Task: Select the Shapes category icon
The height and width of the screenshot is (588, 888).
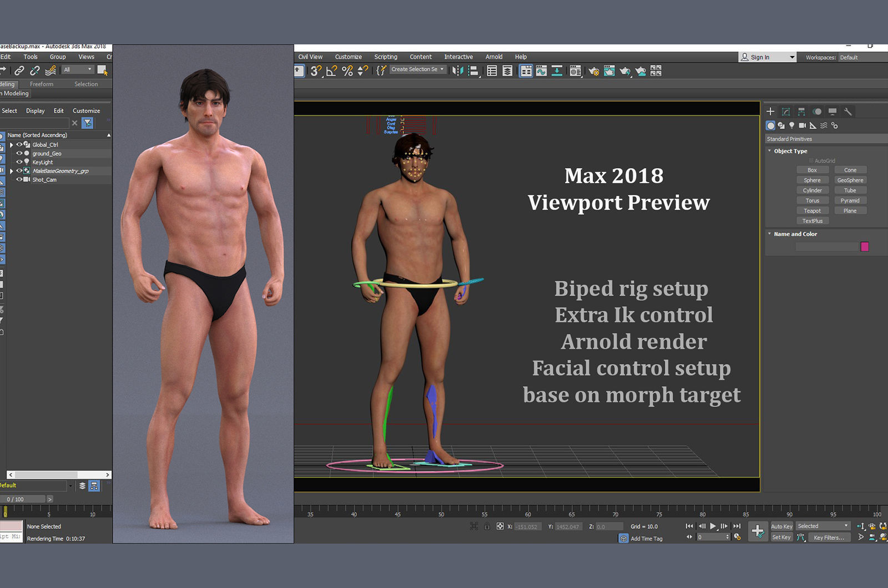Action: pos(781,125)
